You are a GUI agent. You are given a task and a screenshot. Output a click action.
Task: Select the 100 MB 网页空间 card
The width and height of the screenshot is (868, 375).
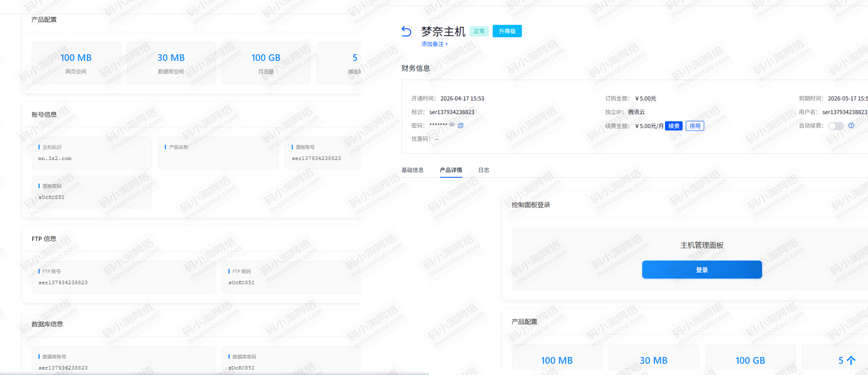click(76, 63)
